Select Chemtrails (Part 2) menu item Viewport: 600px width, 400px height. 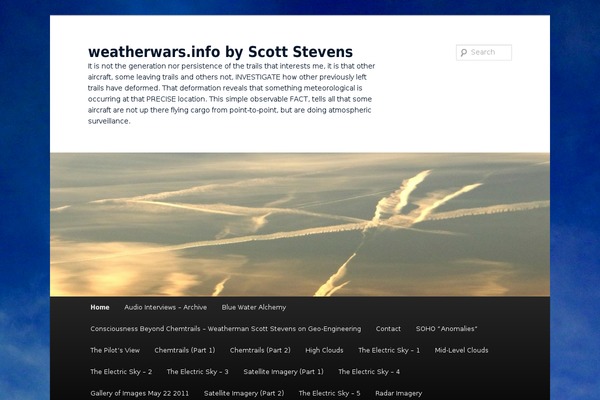pos(260,350)
